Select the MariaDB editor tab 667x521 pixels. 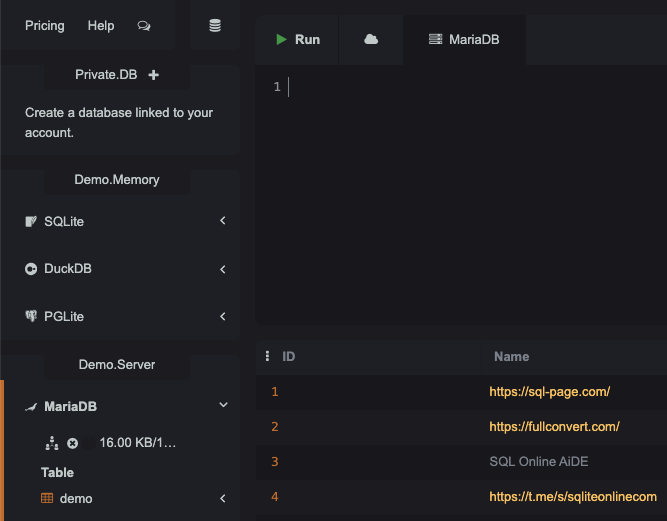coord(464,40)
